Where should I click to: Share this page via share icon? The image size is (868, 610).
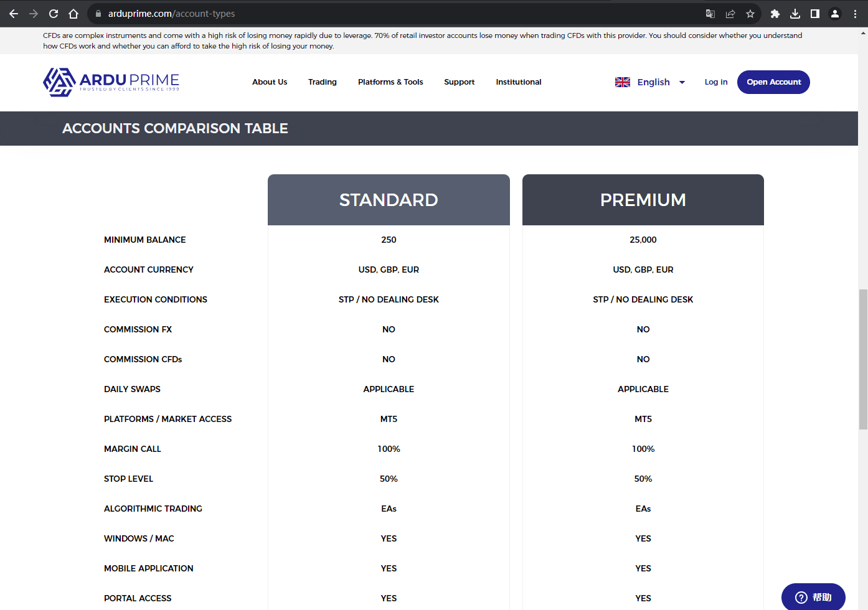[x=730, y=14]
